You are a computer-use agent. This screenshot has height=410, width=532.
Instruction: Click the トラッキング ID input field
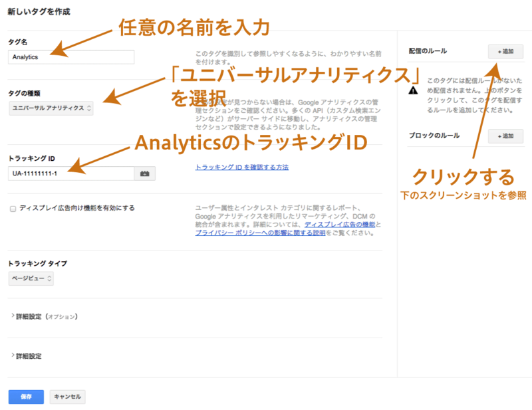tap(71, 173)
